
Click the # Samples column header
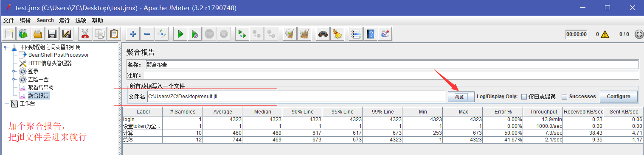(x=183, y=111)
